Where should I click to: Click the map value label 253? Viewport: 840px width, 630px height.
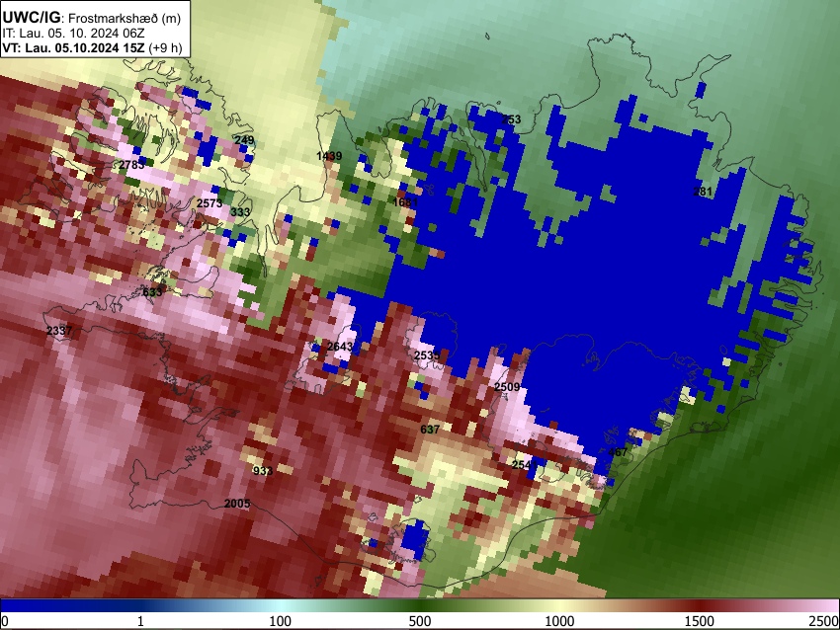coord(511,119)
